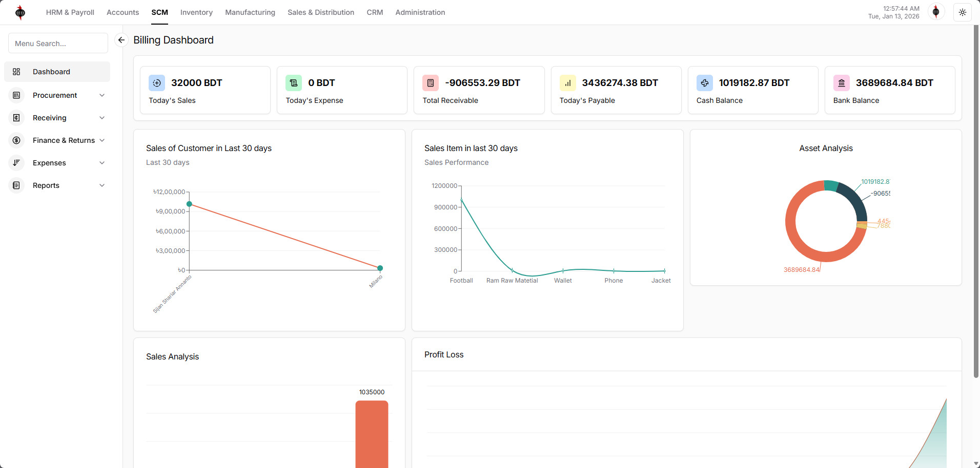Image resolution: width=980 pixels, height=468 pixels.
Task: Switch to the Accounts module
Action: click(122, 12)
